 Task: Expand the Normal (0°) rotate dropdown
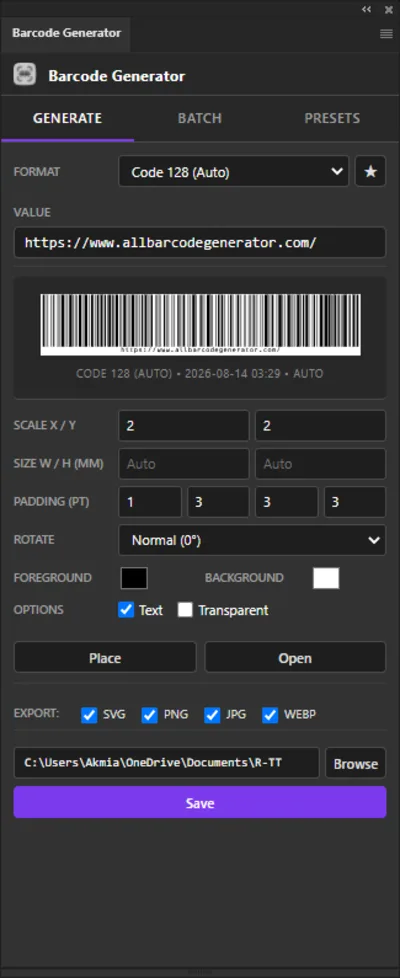point(252,540)
